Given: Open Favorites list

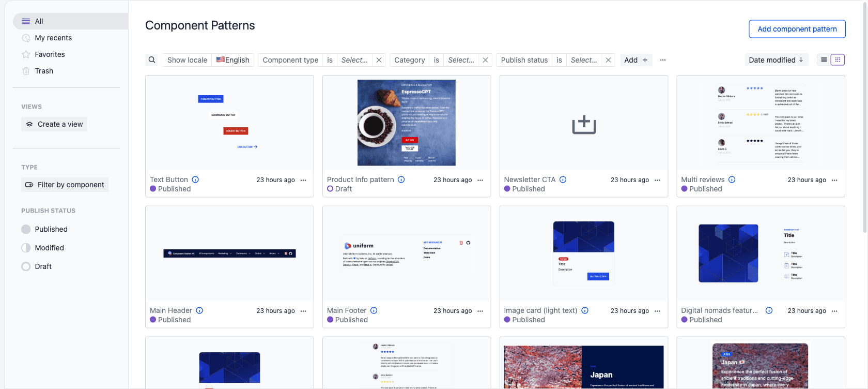Looking at the screenshot, I should [70, 54].
